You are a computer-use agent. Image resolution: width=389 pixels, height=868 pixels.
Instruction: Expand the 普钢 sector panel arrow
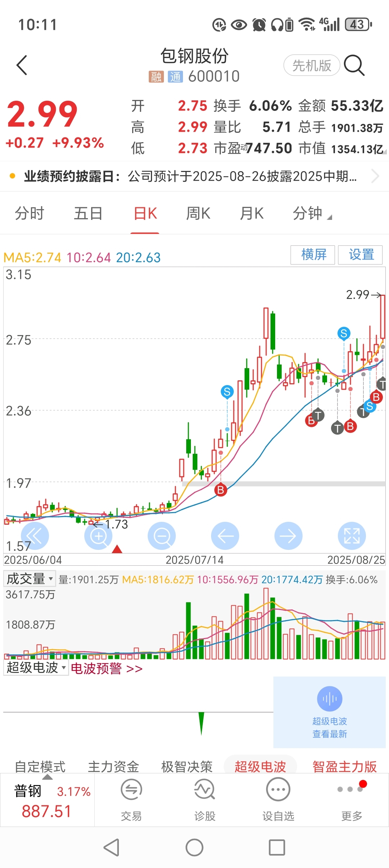[x=48, y=777]
